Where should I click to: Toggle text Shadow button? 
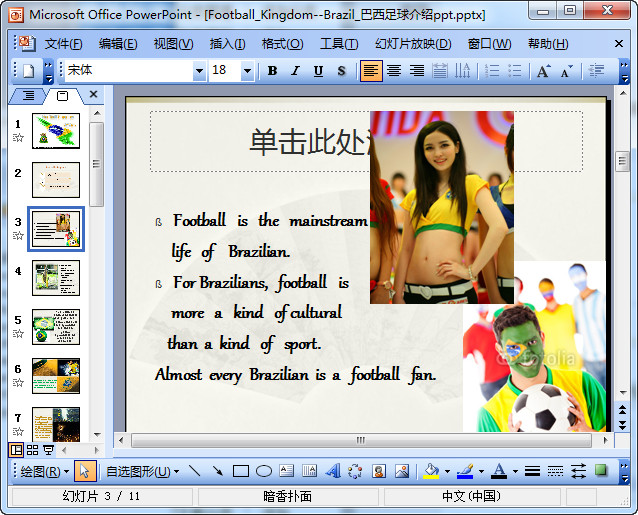(x=341, y=71)
